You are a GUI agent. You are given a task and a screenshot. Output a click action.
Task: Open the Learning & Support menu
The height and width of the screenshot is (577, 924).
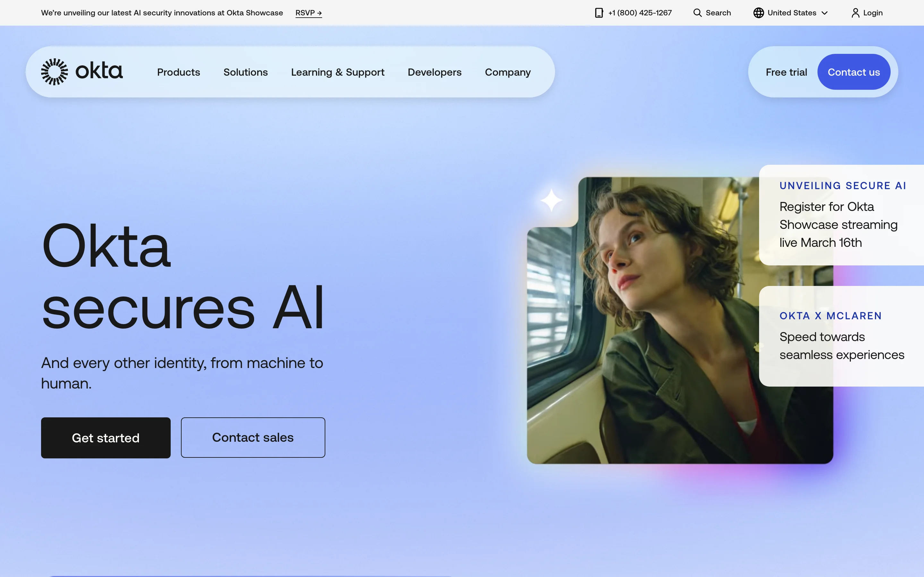(x=338, y=72)
